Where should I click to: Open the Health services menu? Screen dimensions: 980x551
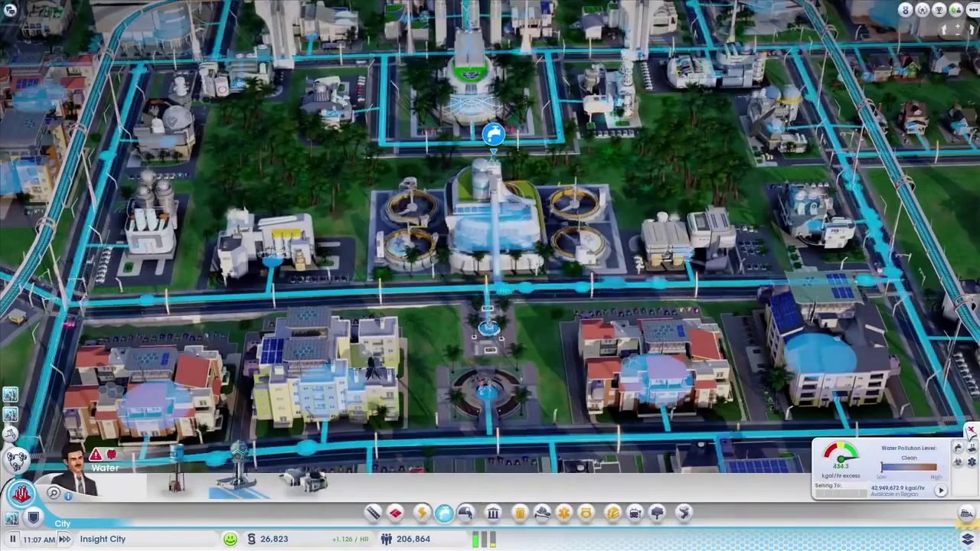pos(564,513)
